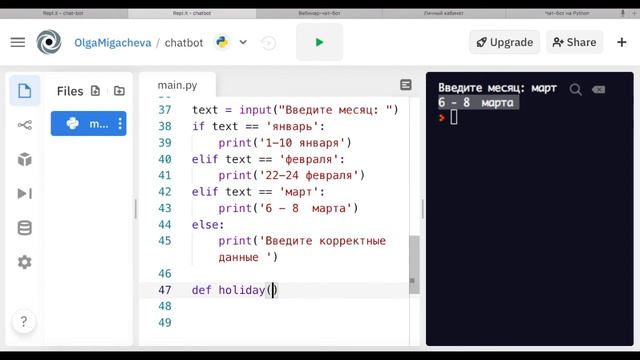Select the chatbot project name
The image size is (640, 360).
click(x=184, y=42)
